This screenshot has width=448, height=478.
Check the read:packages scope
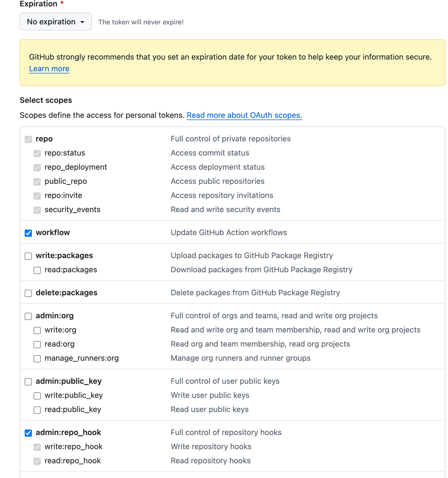click(x=37, y=270)
